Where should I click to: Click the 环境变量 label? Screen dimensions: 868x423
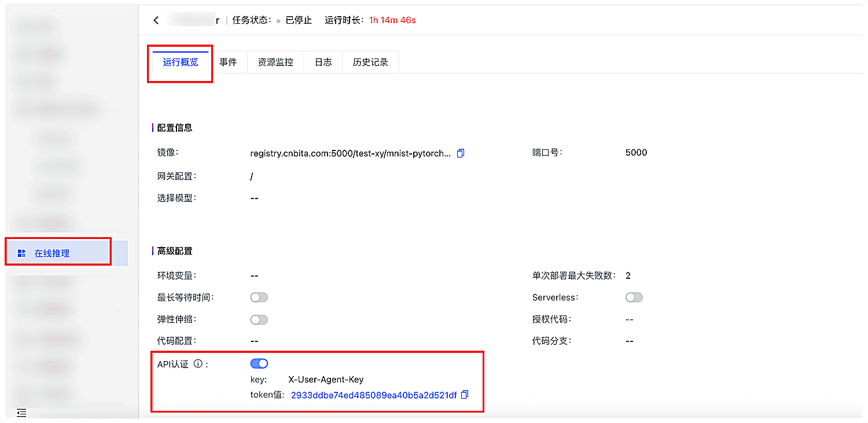coord(176,275)
